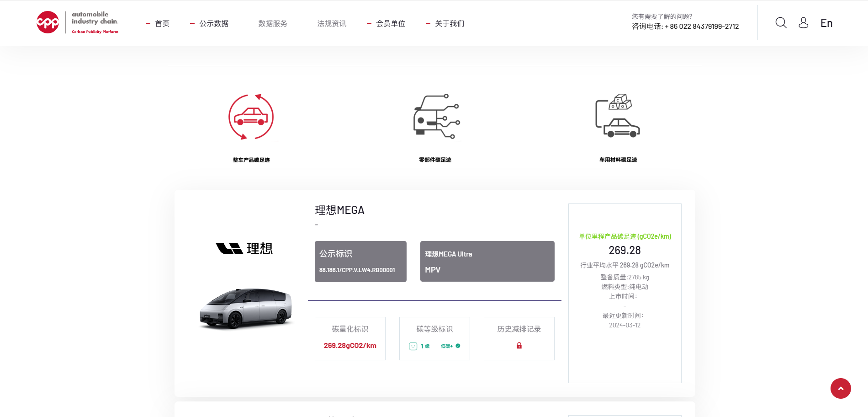The image size is (868, 417).
Task: Open the 数据服务 menu item
Action: 273,24
